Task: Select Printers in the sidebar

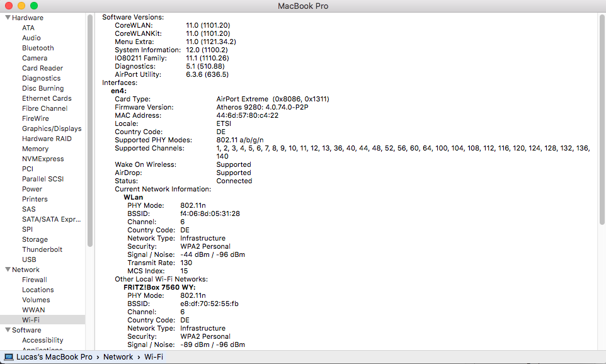Action: [x=35, y=199]
